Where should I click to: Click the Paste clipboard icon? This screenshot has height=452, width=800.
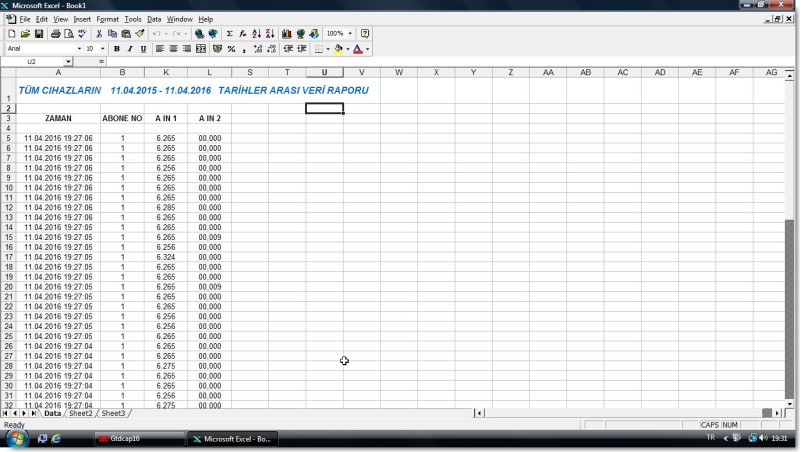pyautogui.click(x=126, y=34)
